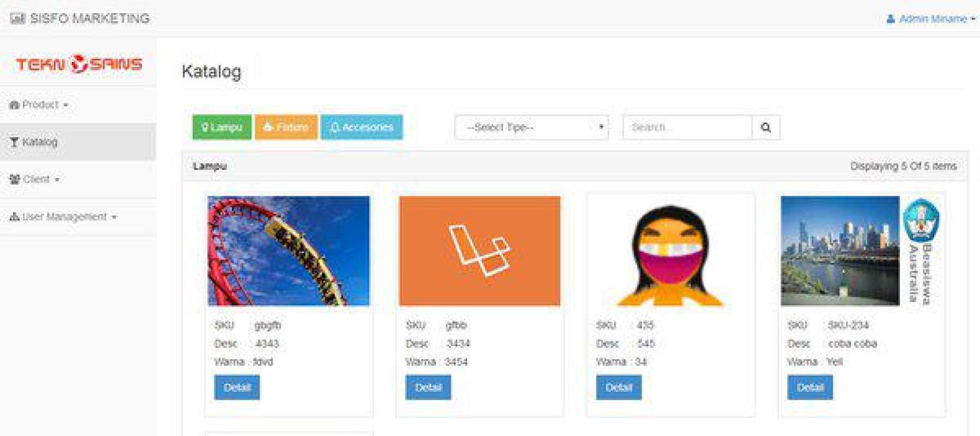Image resolution: width=980 pixels, height=436 pixels.
Task: Switch to the orange Fixture category
Action: (x=286, y=128)
